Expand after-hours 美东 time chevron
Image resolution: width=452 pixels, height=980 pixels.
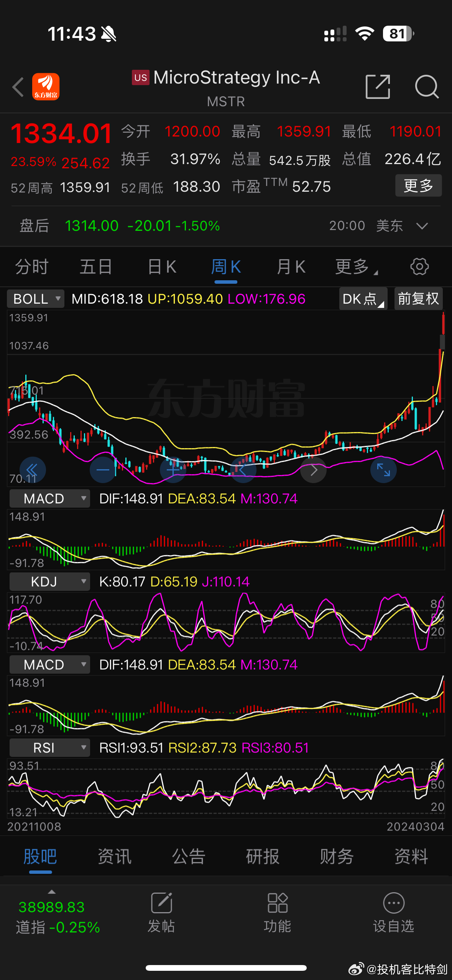[x=422, y=226]
